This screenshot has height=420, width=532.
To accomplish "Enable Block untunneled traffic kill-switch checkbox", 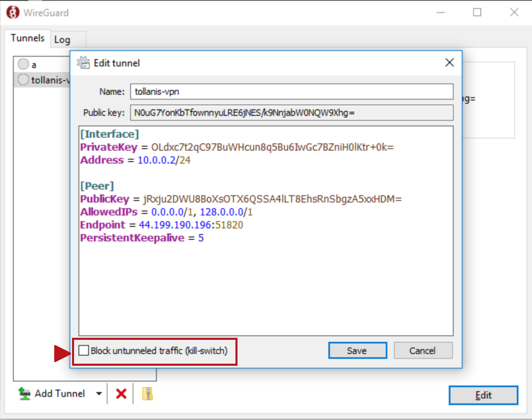I will click(84, 351).
